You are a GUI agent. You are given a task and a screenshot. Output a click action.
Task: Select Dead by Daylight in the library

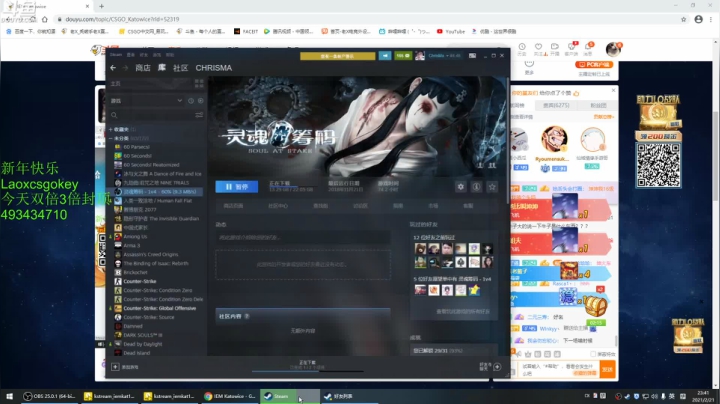click(x=142, y=344)
